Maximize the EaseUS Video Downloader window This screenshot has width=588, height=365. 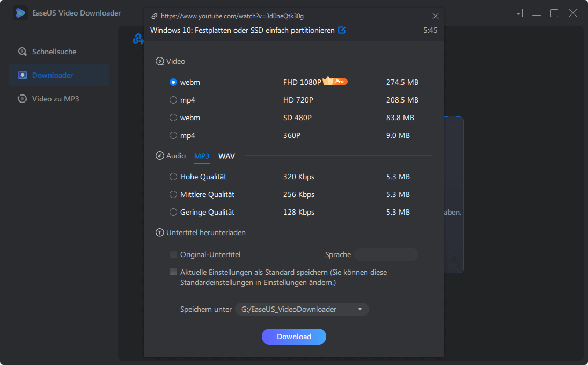554,13
